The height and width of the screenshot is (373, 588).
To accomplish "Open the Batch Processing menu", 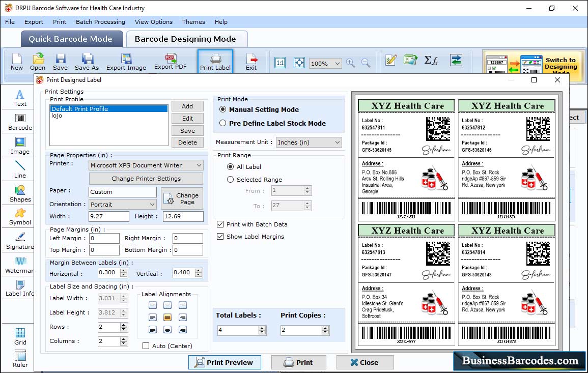I will pyautogui.click(x=100, y=22).
